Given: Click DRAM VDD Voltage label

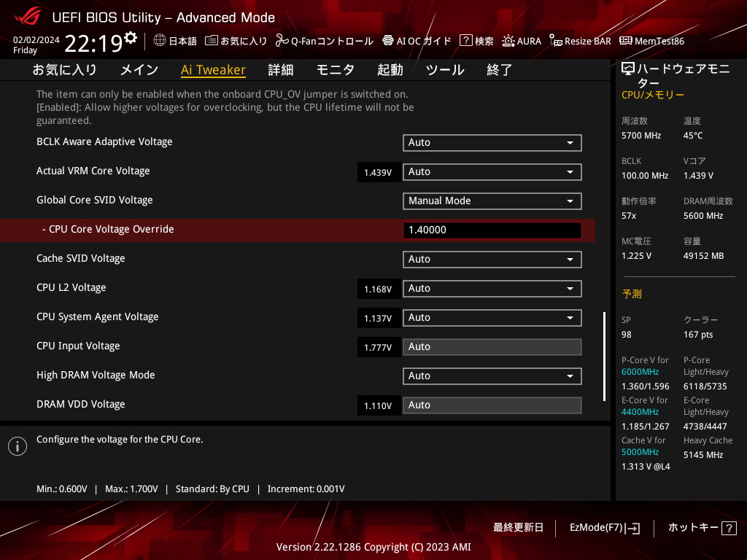Looking at the screenshot, I should 80,404.
